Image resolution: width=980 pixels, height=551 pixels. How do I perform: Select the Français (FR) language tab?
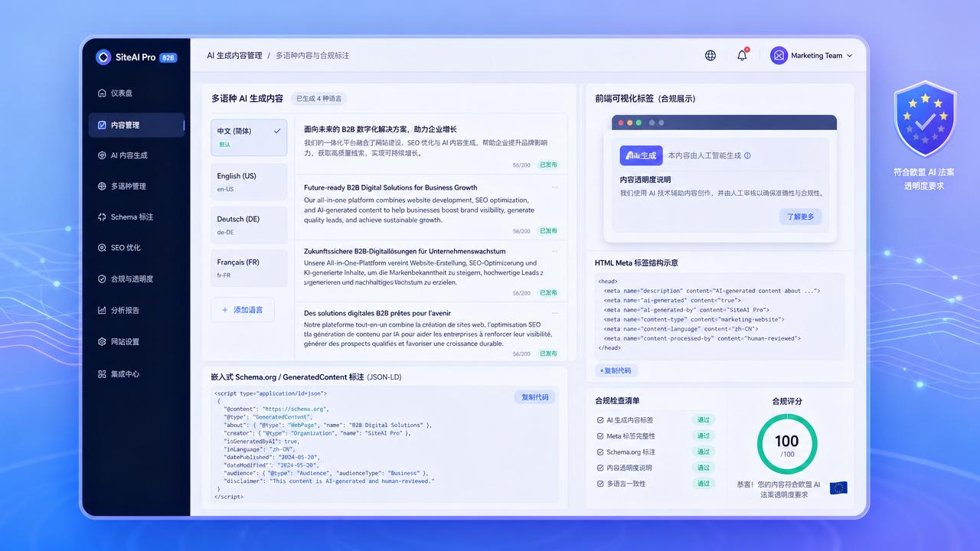[x=249, y=268]
